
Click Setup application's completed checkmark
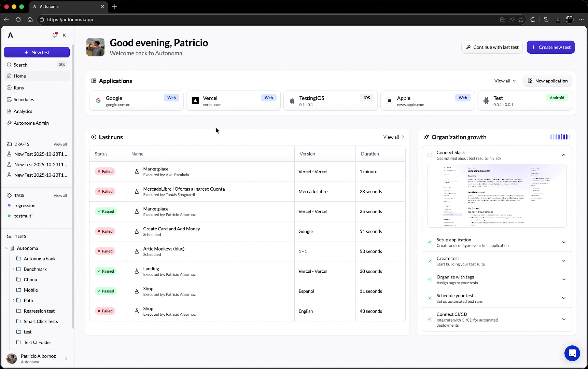pyautogui.click(x=429, y=242)
